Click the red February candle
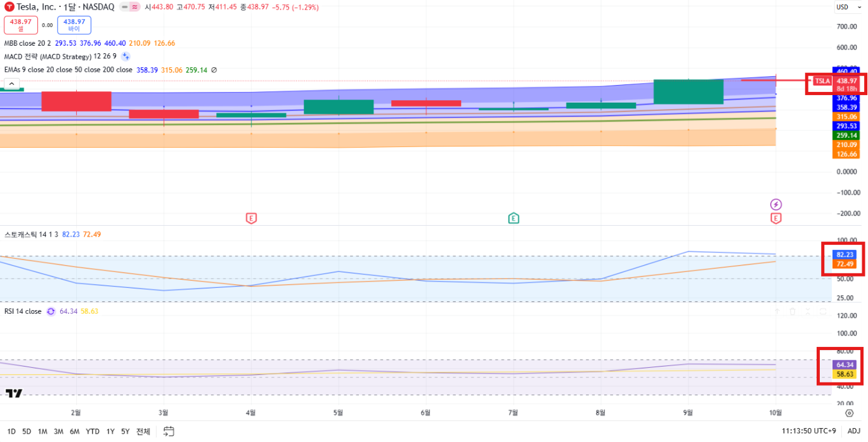 click(77, 101)
